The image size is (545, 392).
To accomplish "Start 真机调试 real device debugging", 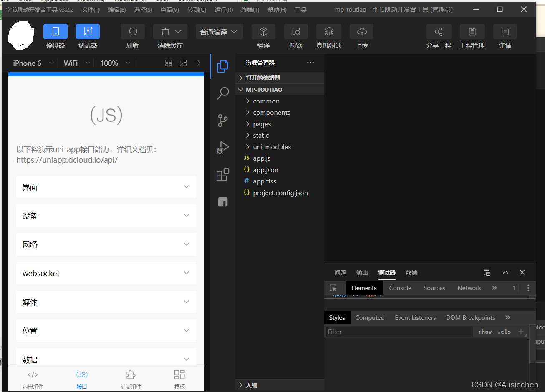I will [x=329, y=32].
